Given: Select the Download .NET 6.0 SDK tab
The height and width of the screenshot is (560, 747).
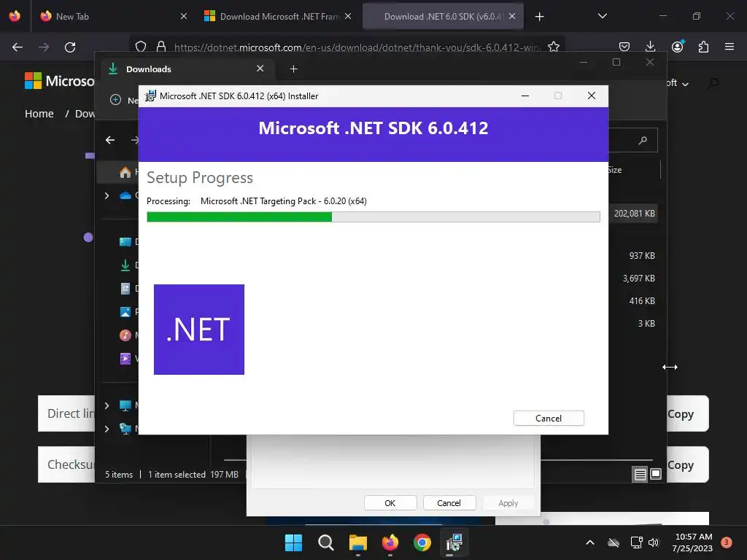Looking at the screenshot, I should point(443,16).
